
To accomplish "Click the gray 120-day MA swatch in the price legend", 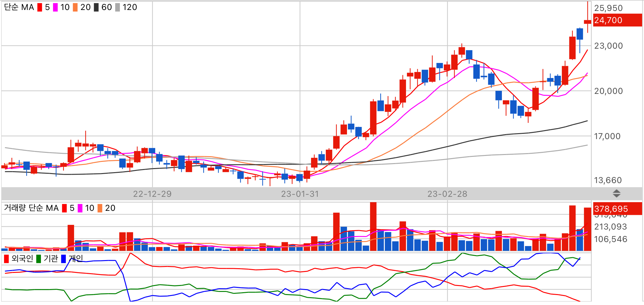I will (x=117, y=7).
